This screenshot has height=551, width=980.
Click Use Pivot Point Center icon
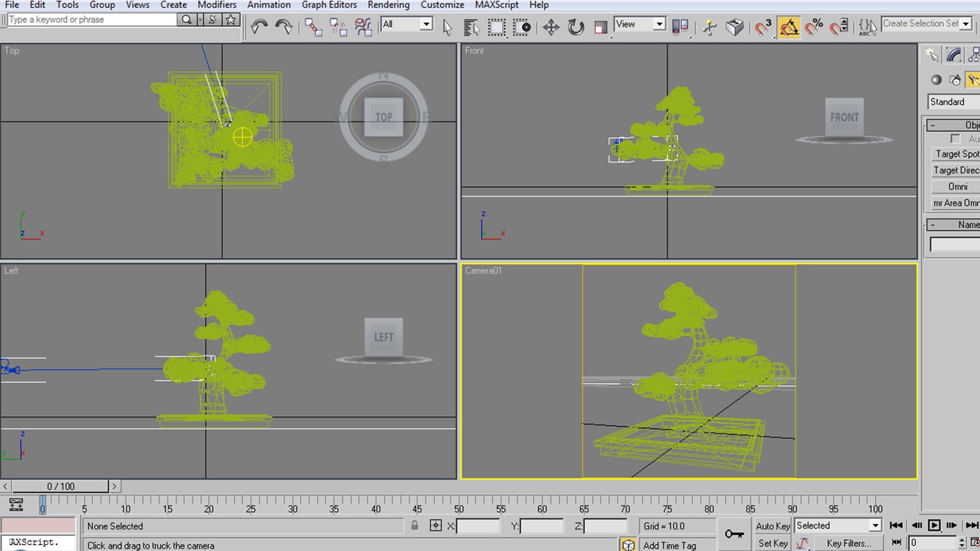[x=680, y=27]
